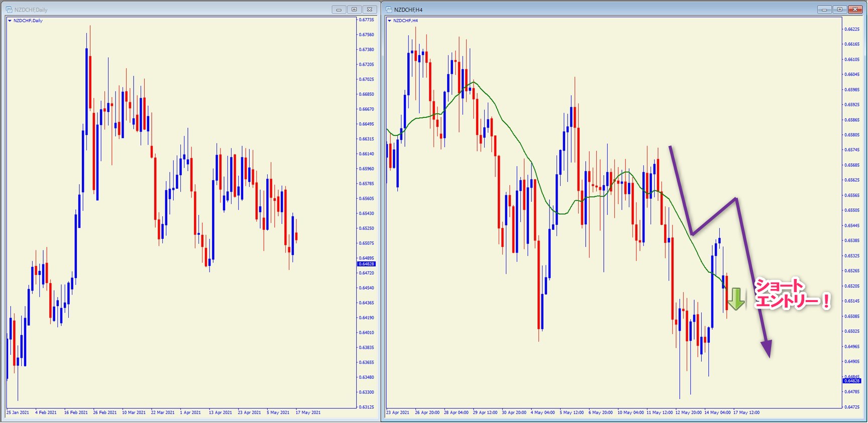Click the 13 Apr 2021 date label
The width and height of the screenshot is (868, 423).
point(221,412)
